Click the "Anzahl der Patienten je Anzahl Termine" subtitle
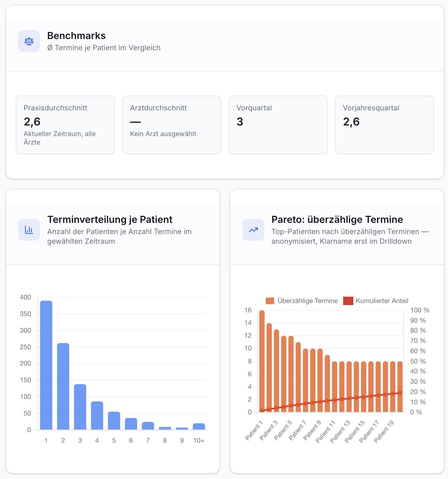Image resolution: width=448 pixels, height=479 pixels. tap(119, 236)
